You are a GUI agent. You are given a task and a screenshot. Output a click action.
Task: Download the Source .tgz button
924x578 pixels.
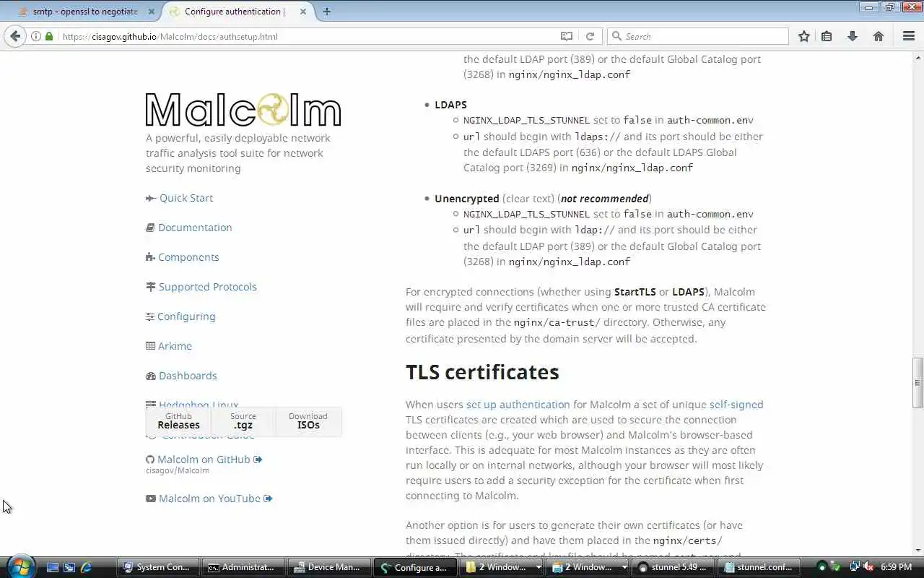pyautogui.click(x=243, y=421)
